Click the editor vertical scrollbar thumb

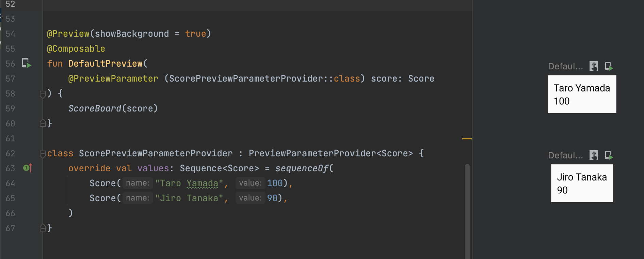[x=467, y=211]
